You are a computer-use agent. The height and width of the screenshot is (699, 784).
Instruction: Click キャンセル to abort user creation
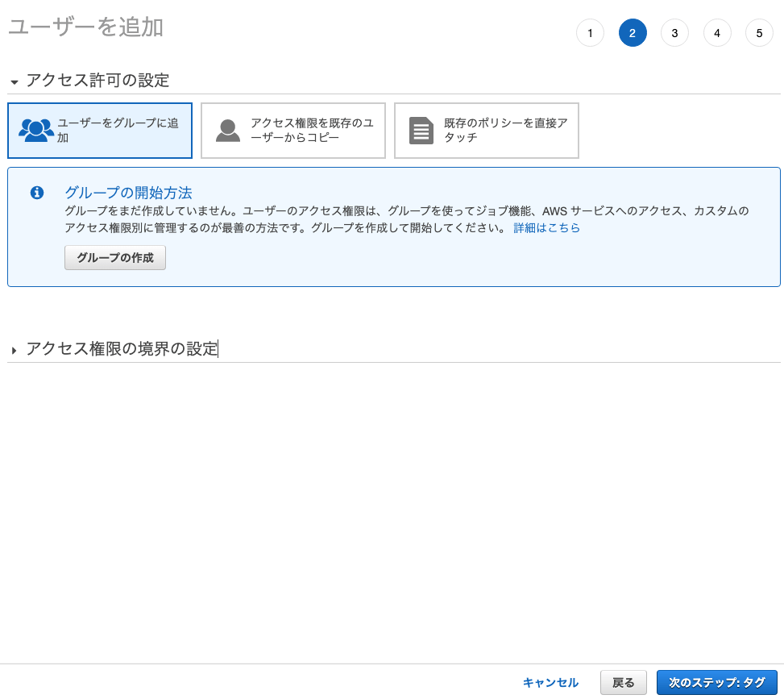point(550,682)
